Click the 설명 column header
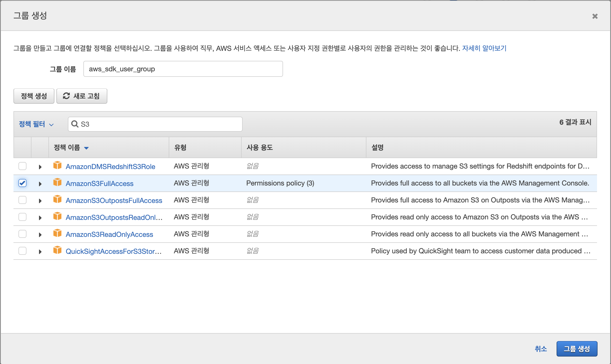This screenshot has width=611, height=364. (377, 148)
